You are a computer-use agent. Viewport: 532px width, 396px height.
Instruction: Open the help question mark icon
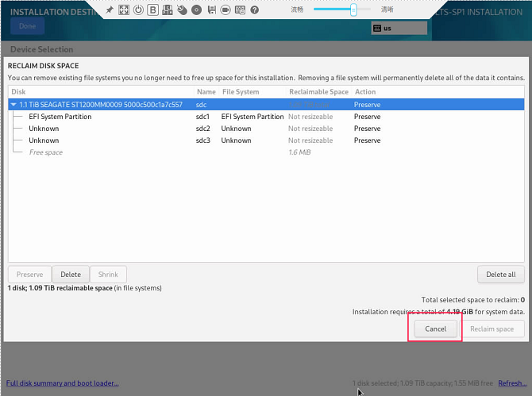(254, 10)
